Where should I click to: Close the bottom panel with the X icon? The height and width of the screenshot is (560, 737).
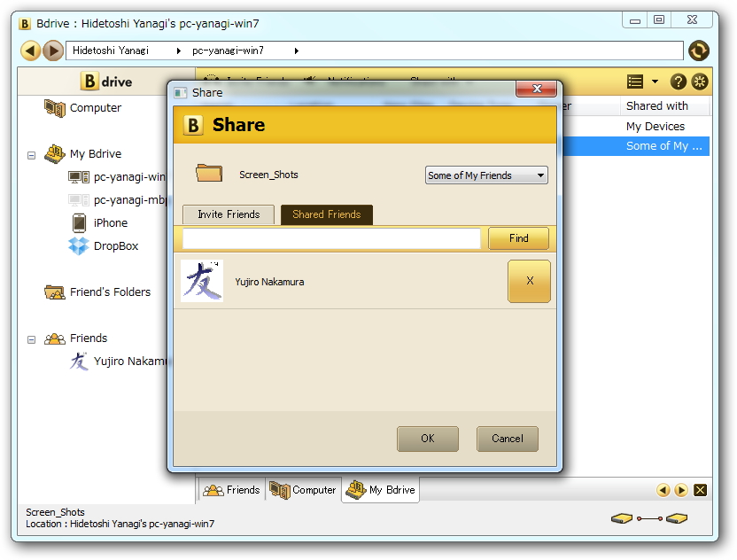[701, 490]
